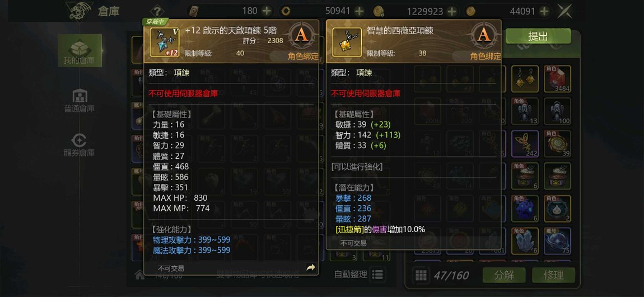Select the crystal item with count 75
The width and height of the screenshot is (644, 297).
pyautogui.click(x=557, y=241)
